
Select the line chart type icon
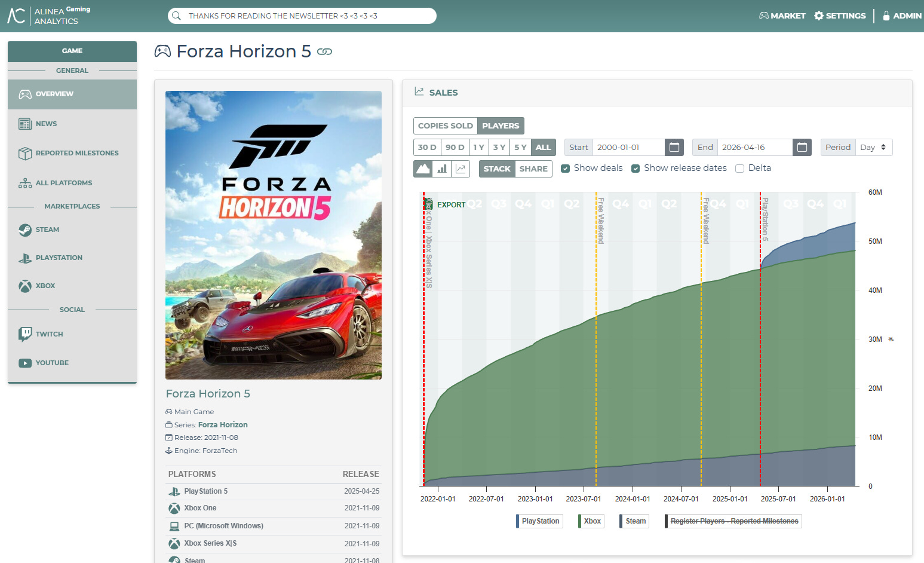pos(461,169)
